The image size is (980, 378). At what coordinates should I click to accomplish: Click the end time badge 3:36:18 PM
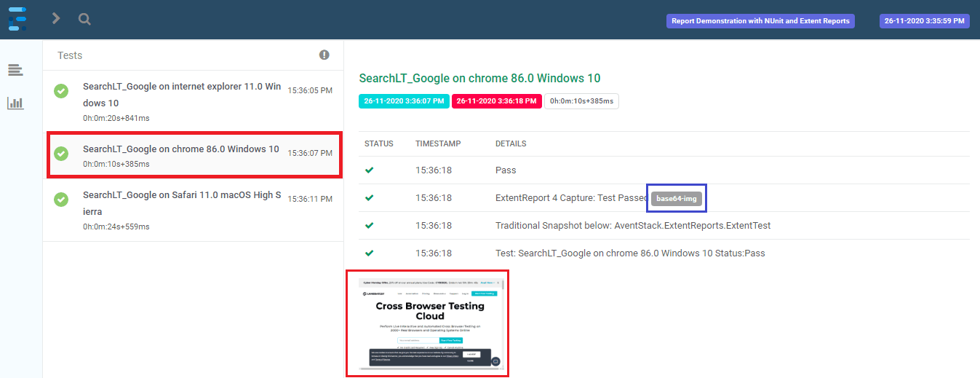(496, 101)
